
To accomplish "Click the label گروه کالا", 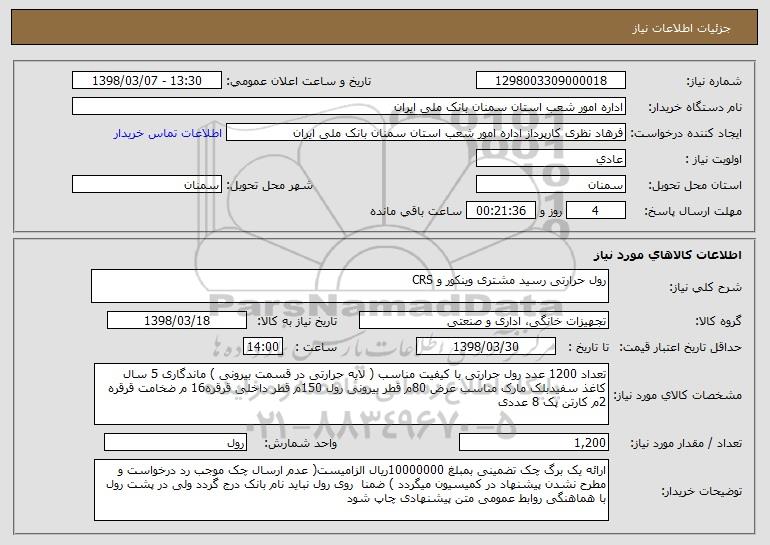I will click(718, 322).
